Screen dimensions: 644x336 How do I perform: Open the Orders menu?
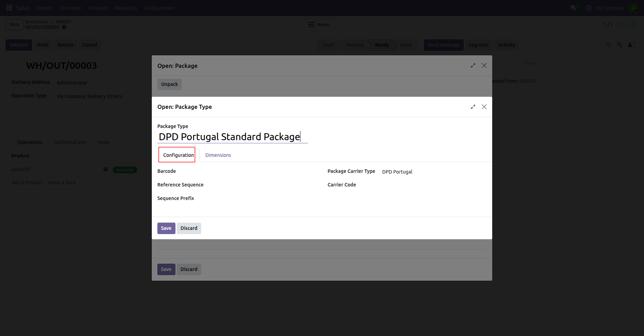click(x=45, y=8)
